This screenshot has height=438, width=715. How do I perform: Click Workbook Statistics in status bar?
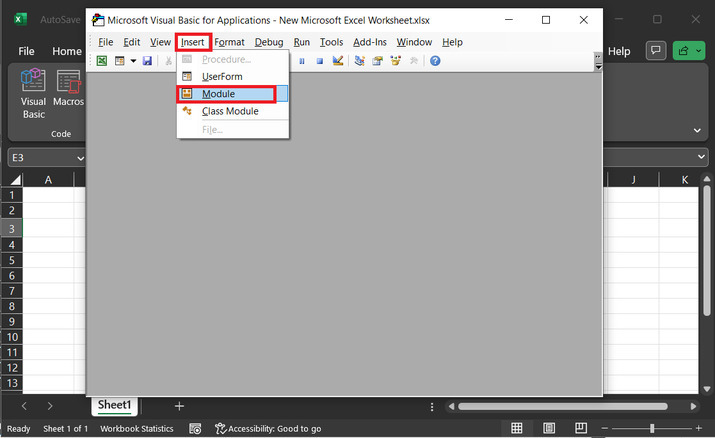tap(137, 429)
